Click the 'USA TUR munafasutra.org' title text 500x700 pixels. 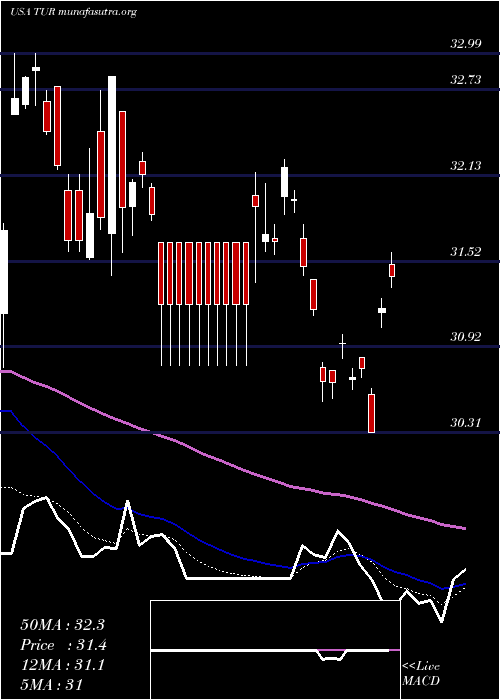click(x=73, y=12)
